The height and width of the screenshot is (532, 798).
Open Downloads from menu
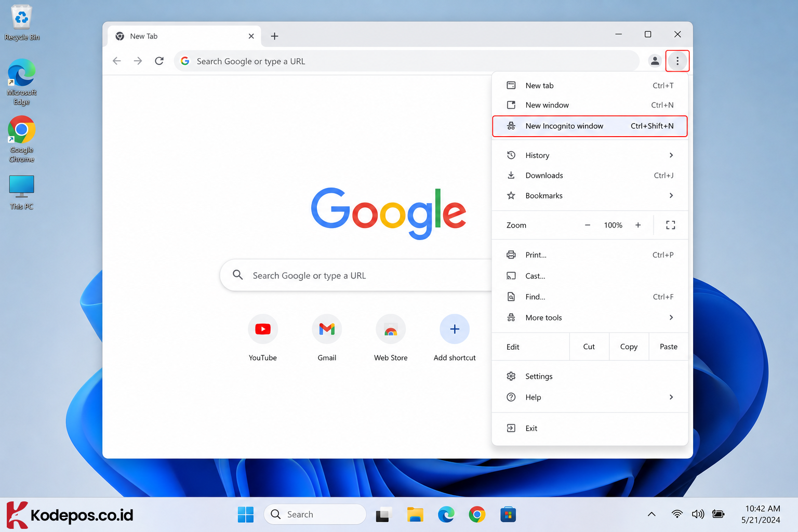point(590,176)
